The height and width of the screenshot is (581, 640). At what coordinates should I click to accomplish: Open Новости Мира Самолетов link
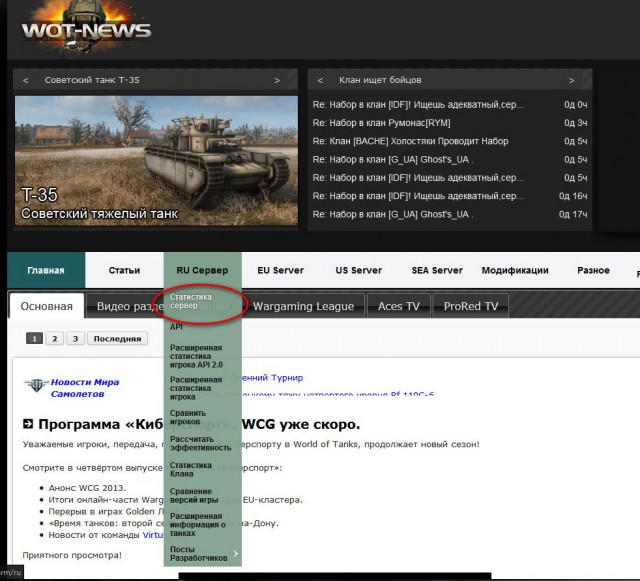pyautogui.click(x=84, y=388)
